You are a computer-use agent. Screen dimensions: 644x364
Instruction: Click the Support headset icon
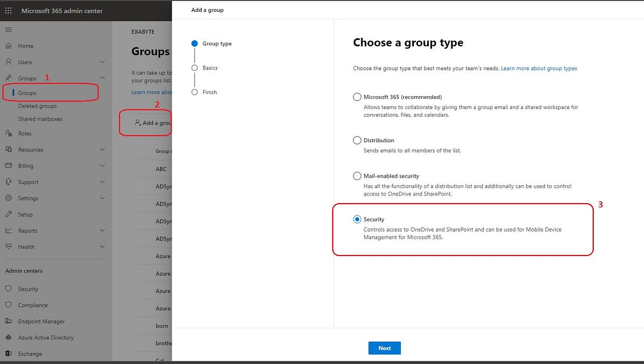point(8,182)
